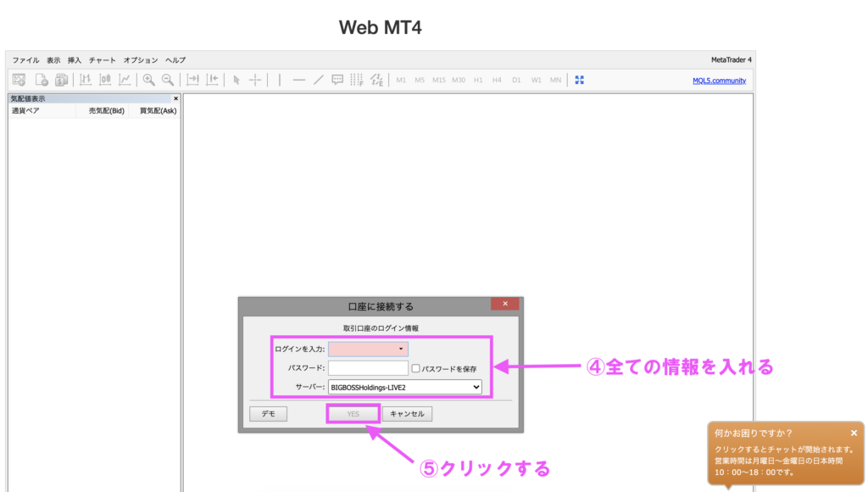Close the 気配値表示 market watch panel
Image resolution: width=868 pixels, height=492 pixels.
click(176, 98)
